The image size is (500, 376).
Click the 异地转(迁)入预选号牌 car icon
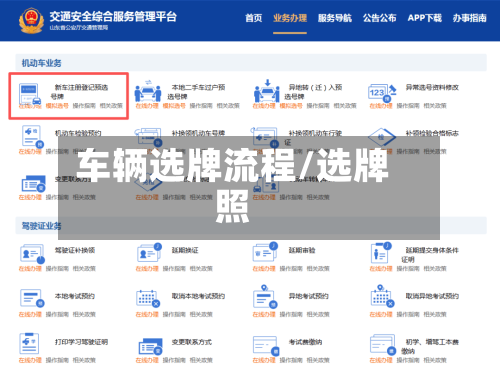click(267, 91)
